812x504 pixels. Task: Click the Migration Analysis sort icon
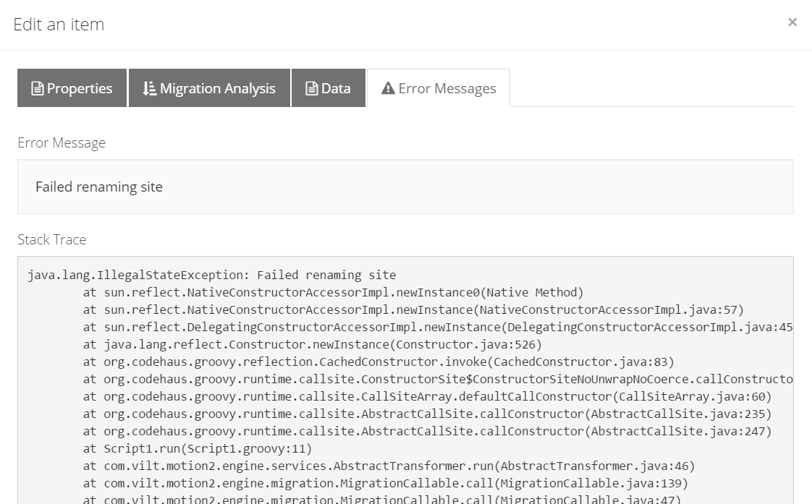(149, 88)
